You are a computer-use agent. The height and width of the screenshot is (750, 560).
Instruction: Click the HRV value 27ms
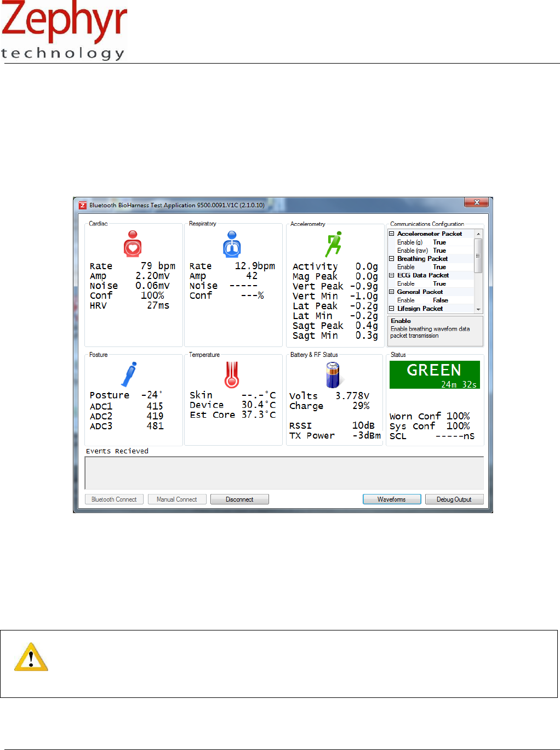pyautogui.click(x=158, y=305)
